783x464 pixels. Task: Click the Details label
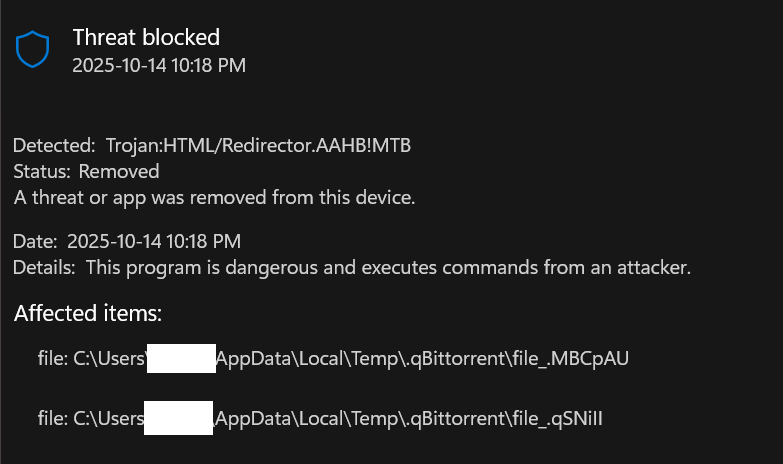point(45,267)
